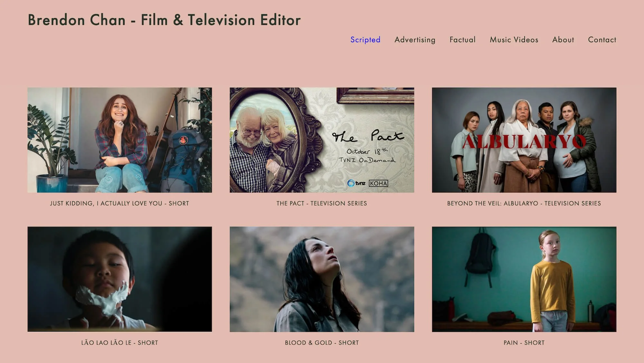The height and width of the screenshot is (363, 644).
Task: Open Just Kidding, I Actually Love You thumbnail
Action: point(119,140)
